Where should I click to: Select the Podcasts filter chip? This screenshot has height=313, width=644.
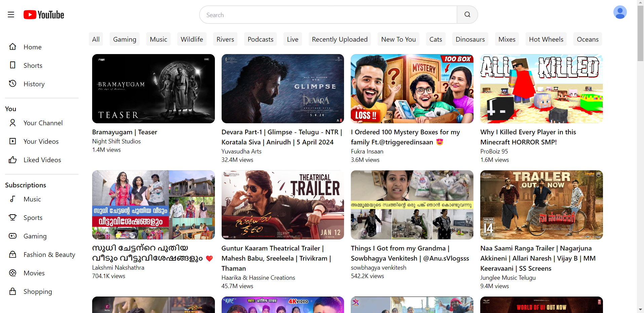pos(261,39)
